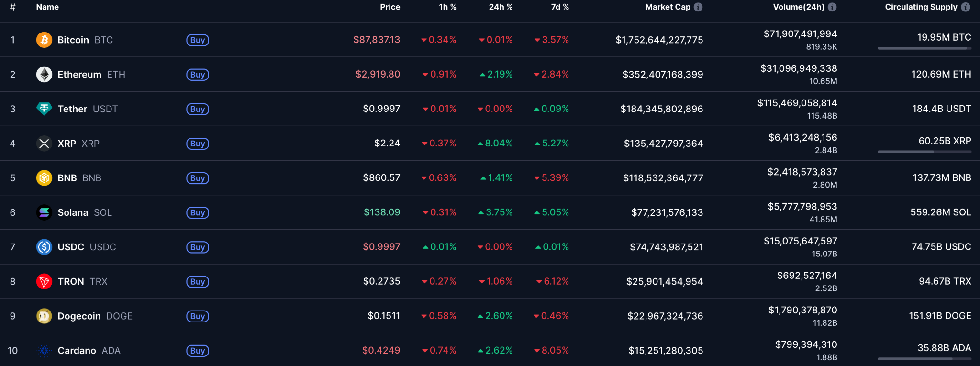Image resolution: width=980 pixels, height=366 pixels.
Task: Open Market Cap info tooltip icon
Action: [698, 7]
